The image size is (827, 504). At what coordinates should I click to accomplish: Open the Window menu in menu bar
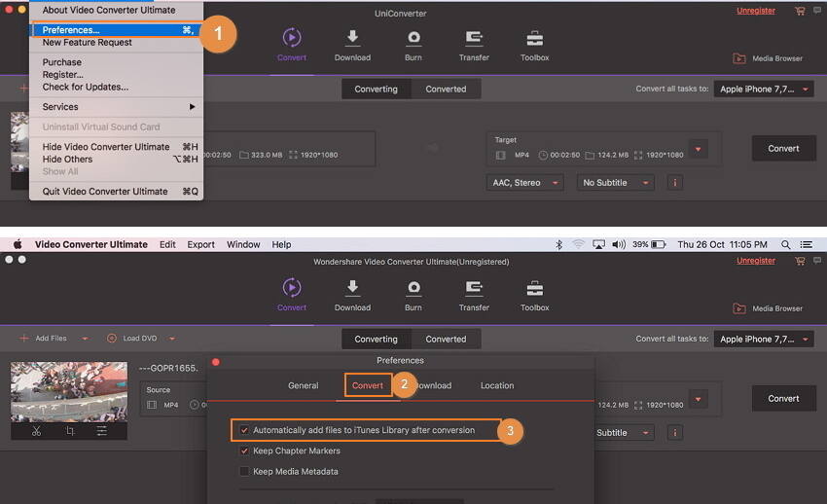(243, 244)
